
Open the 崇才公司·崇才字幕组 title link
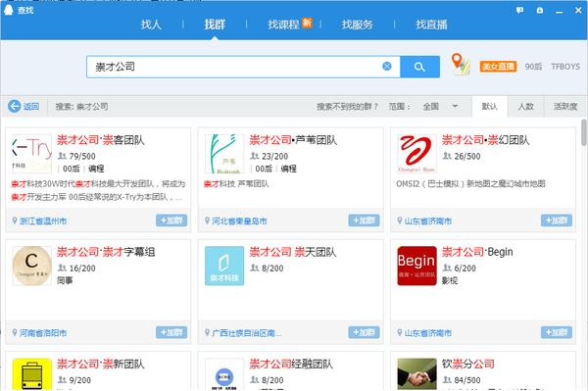pos(106,252)
